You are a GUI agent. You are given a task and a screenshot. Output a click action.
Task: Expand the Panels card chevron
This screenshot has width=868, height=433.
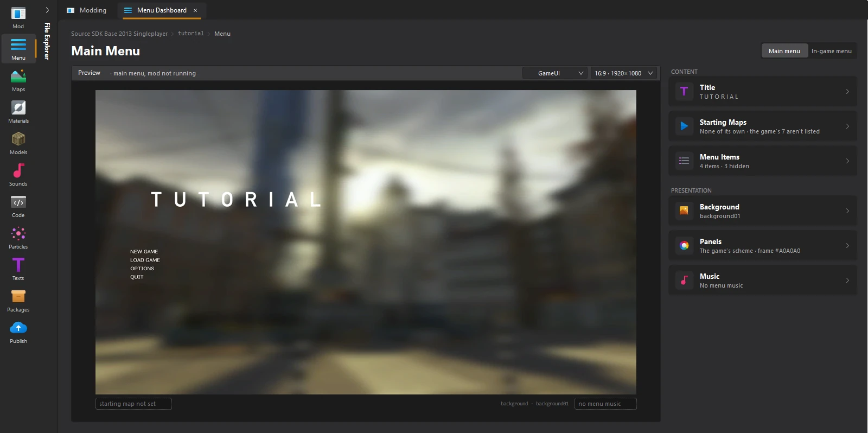click(847, 246)
